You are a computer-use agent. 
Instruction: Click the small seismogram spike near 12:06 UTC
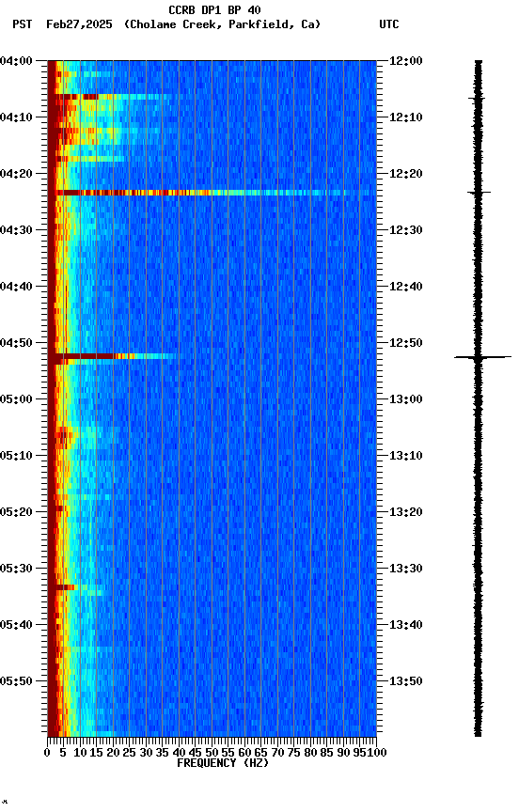(477, 98)
